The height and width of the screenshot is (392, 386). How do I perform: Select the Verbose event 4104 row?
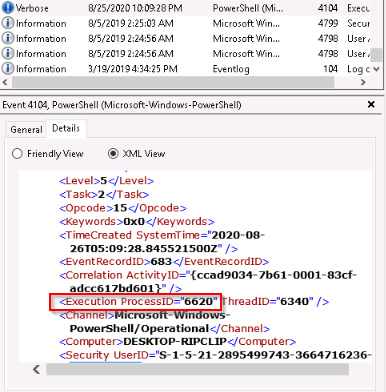(185, 8)
